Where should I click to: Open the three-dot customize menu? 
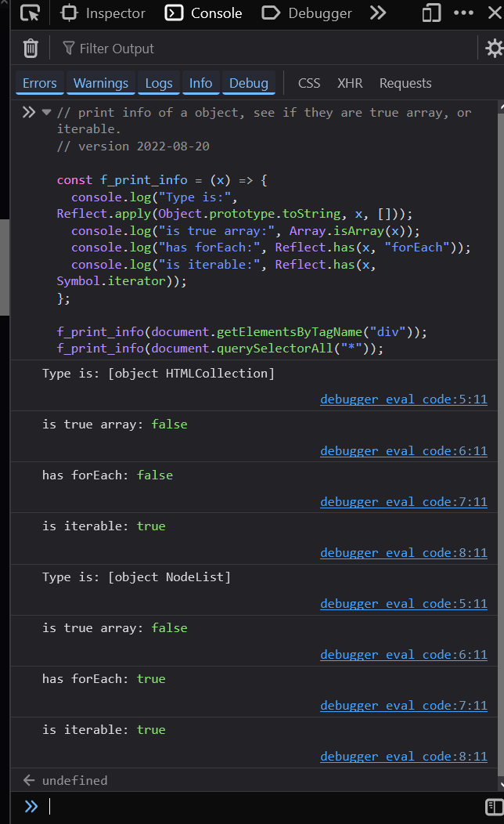pyautogui.click(x=463, y=13)
